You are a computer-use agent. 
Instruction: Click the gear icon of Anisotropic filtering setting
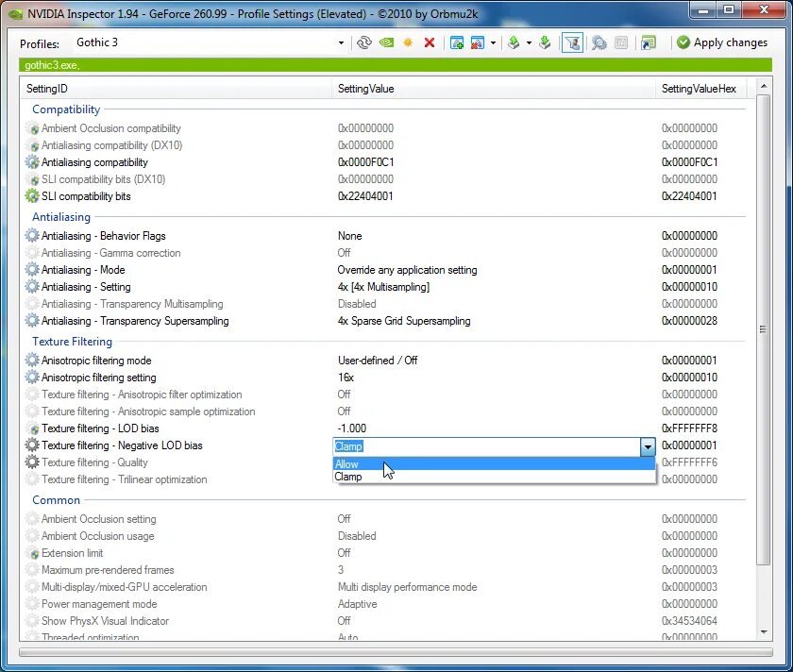(32, 378)
